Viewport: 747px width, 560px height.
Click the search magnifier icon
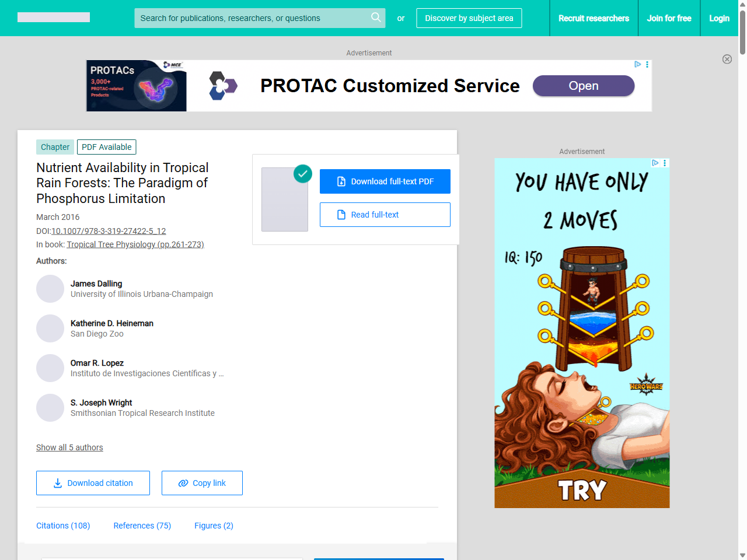click(x=376, y=17)
